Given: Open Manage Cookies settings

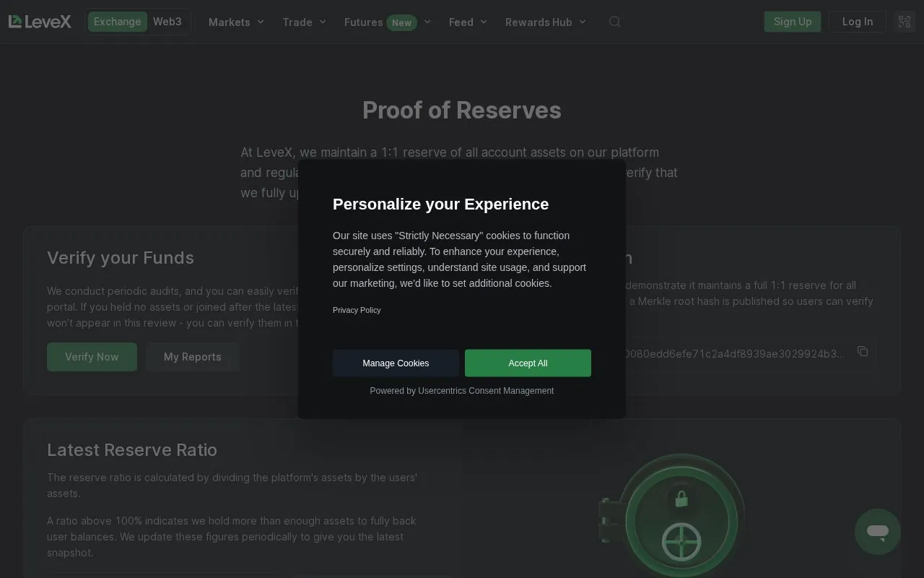Looking at the screenshot, I should (396, 363).
